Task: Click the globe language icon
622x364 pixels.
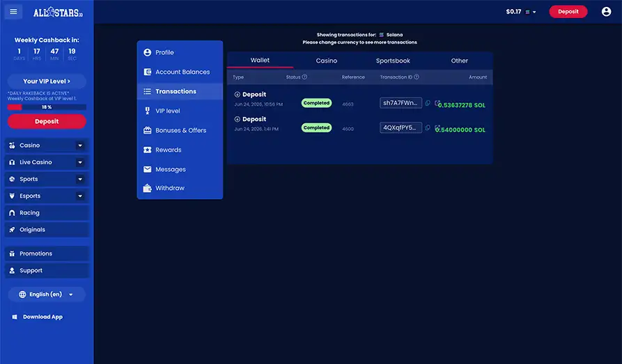Action: (22, 294)
